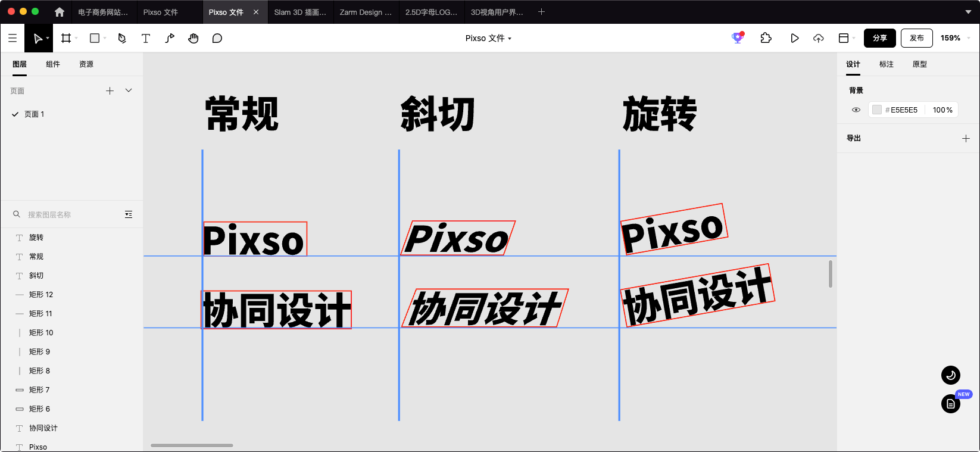
Task: Switch to the 组件 tab
Action: tap(53, 64)
